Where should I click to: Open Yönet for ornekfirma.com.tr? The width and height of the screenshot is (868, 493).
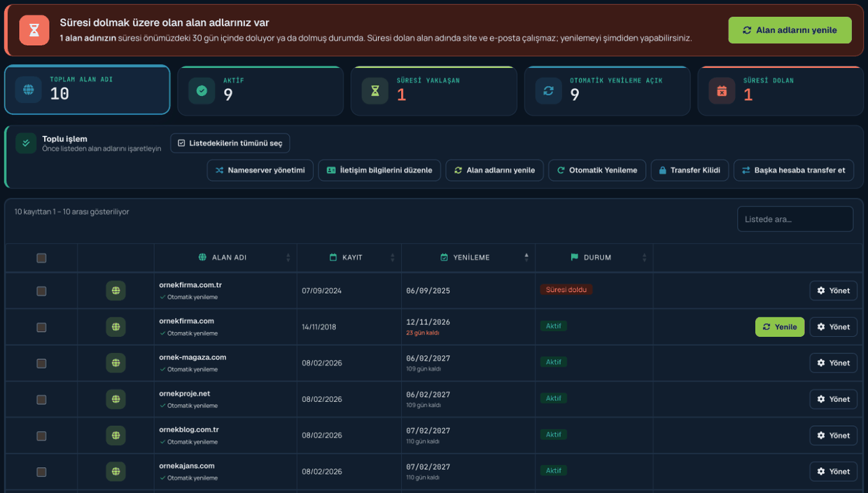coord(833,291)
